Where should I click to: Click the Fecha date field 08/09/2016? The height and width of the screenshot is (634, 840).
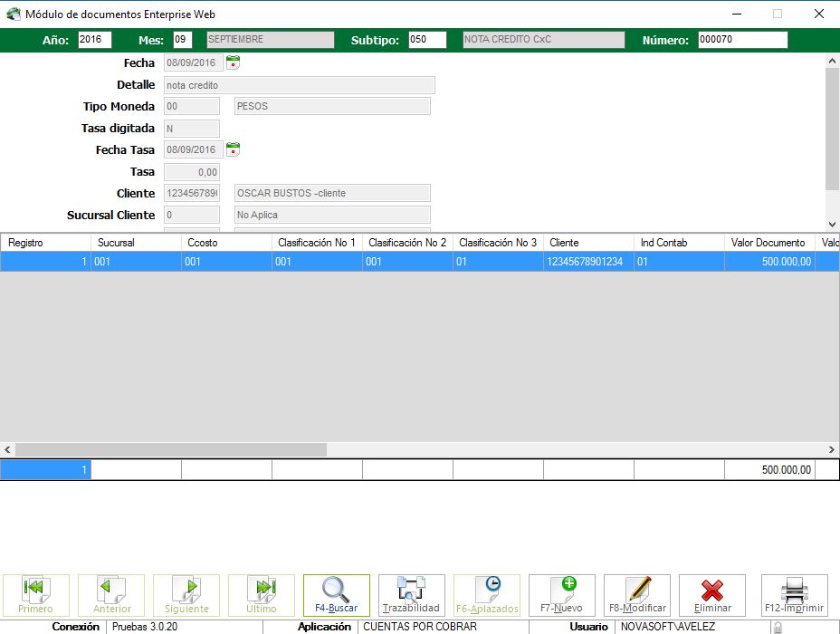point(194,62)
